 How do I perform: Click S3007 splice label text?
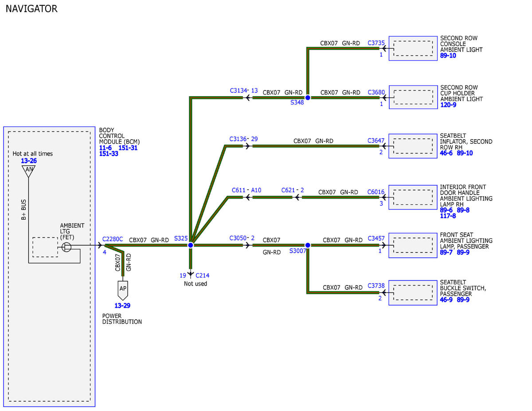(x=298, y=251)
